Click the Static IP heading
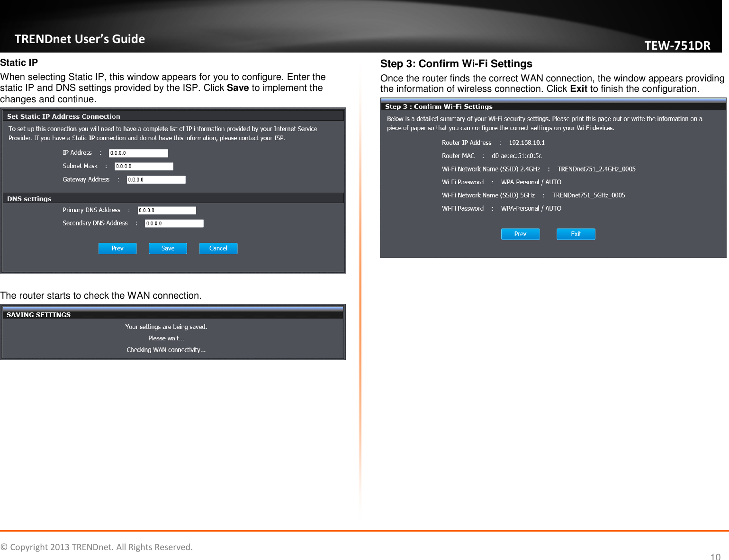 (19, 62)
